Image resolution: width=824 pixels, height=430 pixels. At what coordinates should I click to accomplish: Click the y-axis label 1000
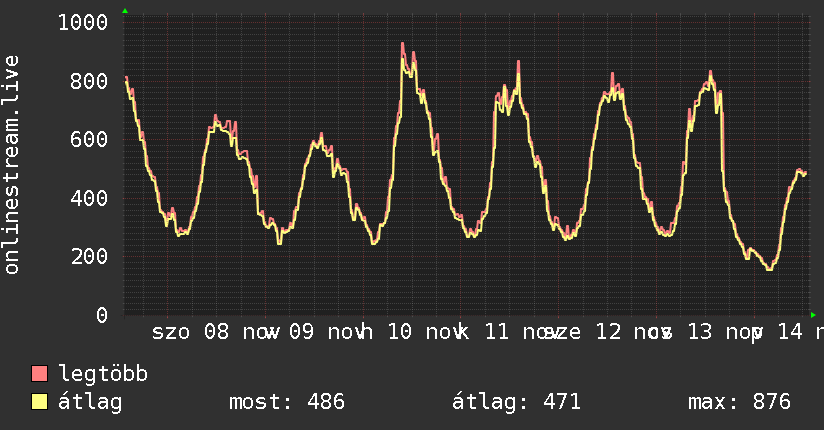(83, 23)
